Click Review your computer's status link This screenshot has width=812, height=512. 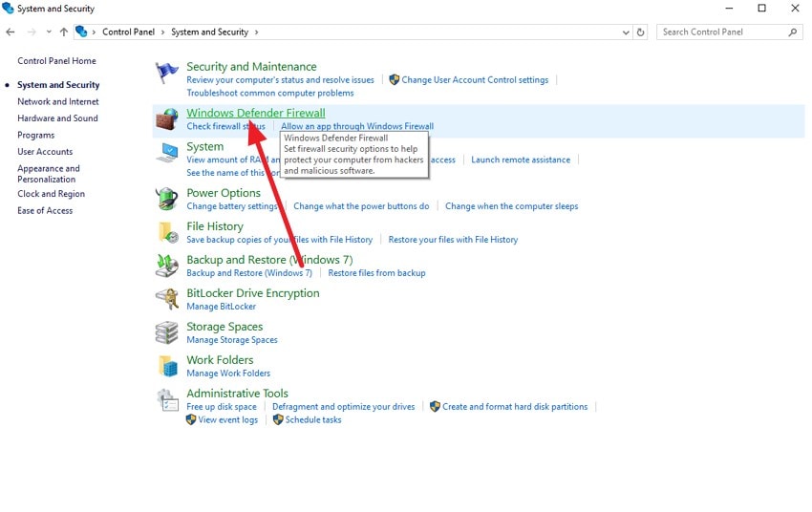[x=280, y=80]
